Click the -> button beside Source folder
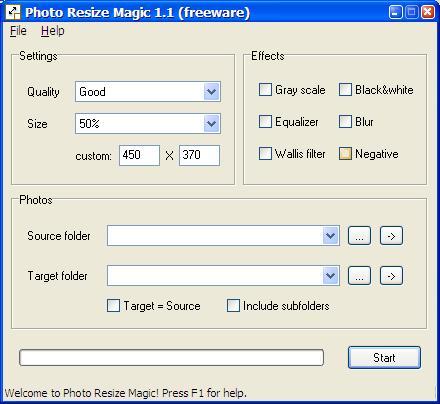The height and width of the screenshot is (404, 440). [391, 236]
